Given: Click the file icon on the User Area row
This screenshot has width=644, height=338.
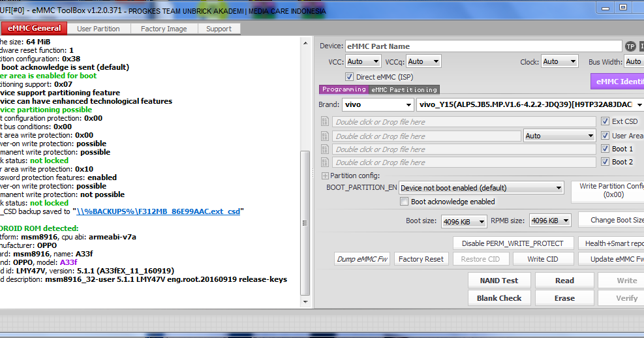Looking at the screenshot, I should click(x=324, y=136).
